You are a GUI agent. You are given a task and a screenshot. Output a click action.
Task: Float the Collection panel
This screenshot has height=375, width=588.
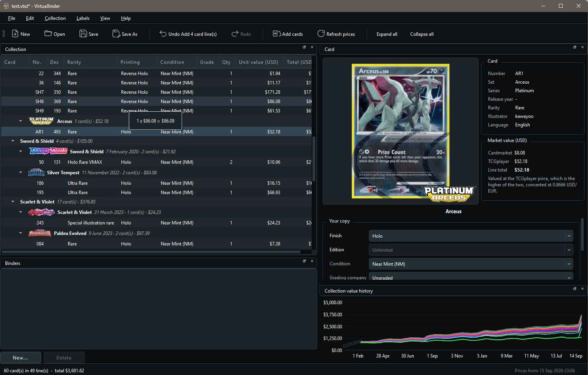[x=304, y=47]
